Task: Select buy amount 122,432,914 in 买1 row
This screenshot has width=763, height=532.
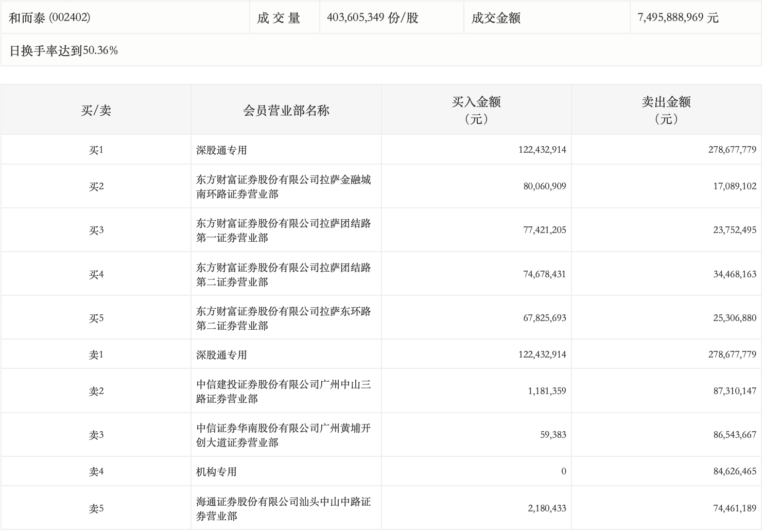Action: tap(542, 150)
